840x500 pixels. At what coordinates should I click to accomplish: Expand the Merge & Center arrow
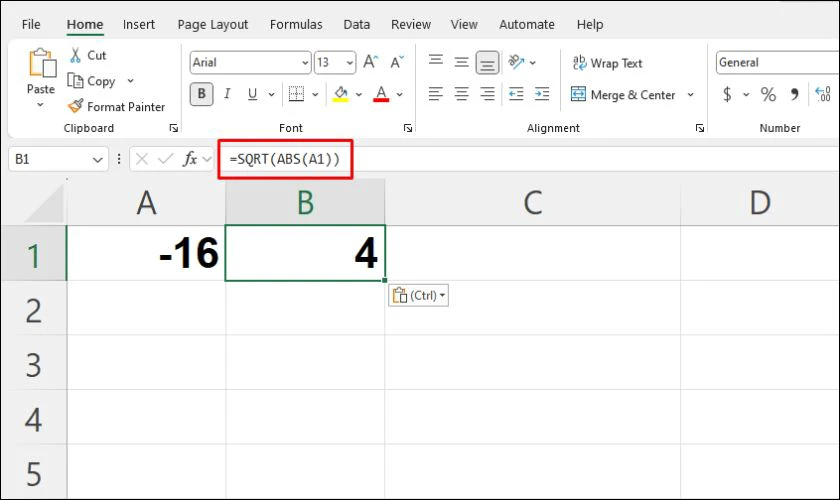691,95
